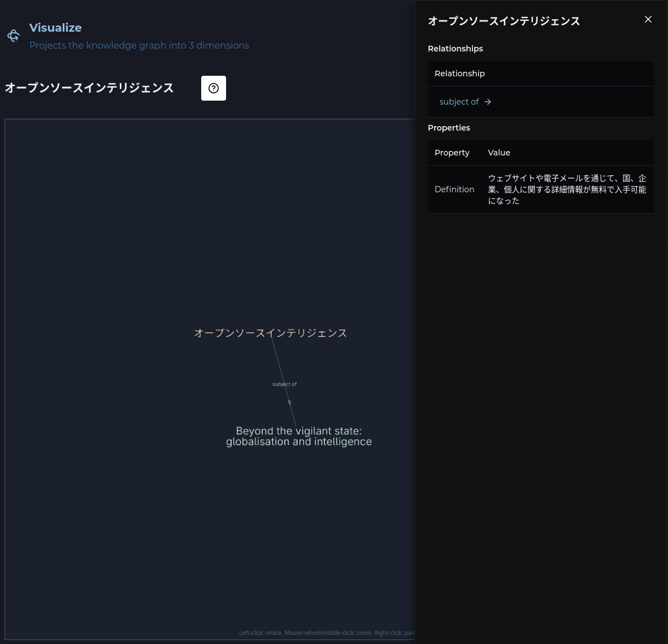Click subtitle "Projects the knowledge graph into 3 dimensions"
Image resolution: width=668 pixels, height=644 pixels.
(x=139, y=45)
